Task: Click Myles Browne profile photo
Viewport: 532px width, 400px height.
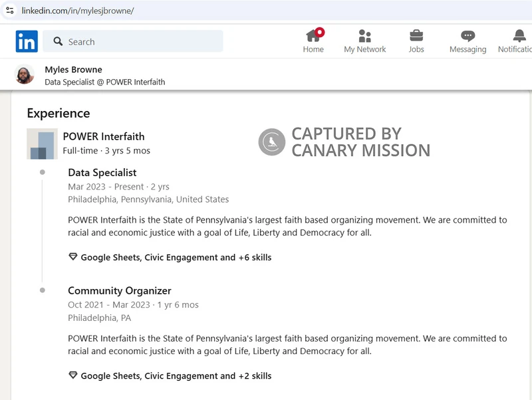Action: (x=25, y=74)
